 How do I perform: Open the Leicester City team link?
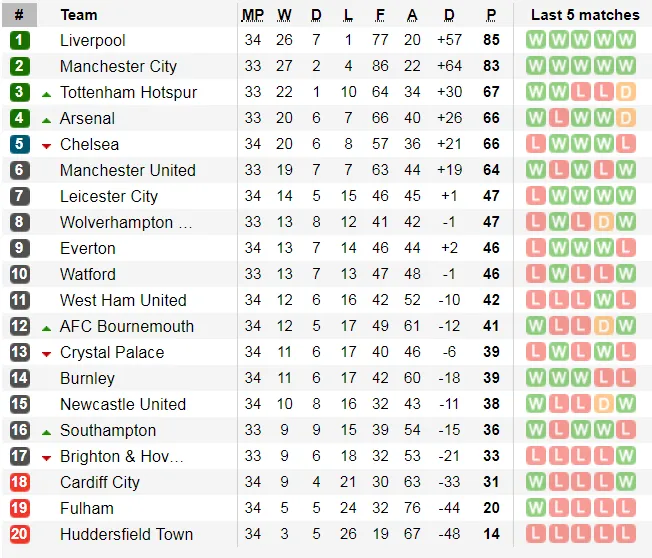[109, 197]
